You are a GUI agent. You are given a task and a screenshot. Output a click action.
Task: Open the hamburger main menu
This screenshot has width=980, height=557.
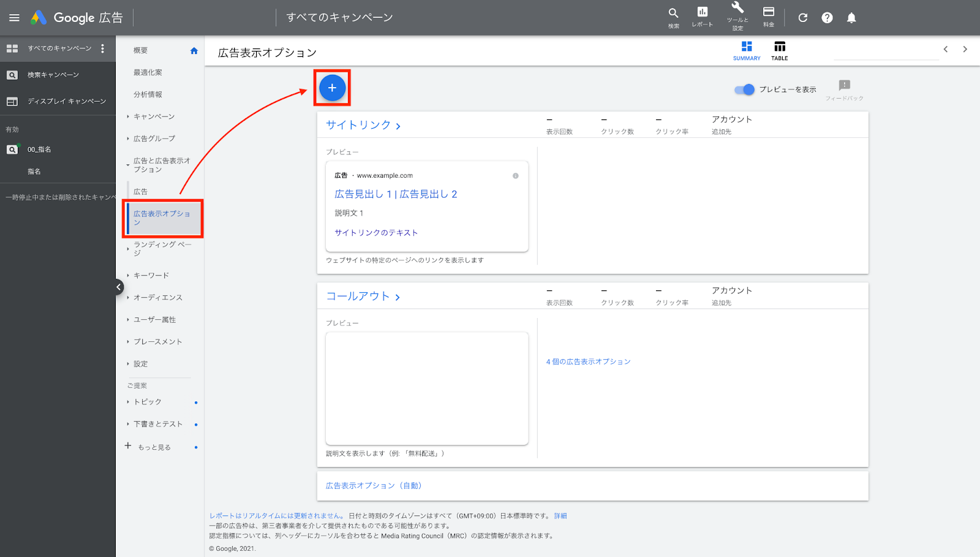[14, 18]
